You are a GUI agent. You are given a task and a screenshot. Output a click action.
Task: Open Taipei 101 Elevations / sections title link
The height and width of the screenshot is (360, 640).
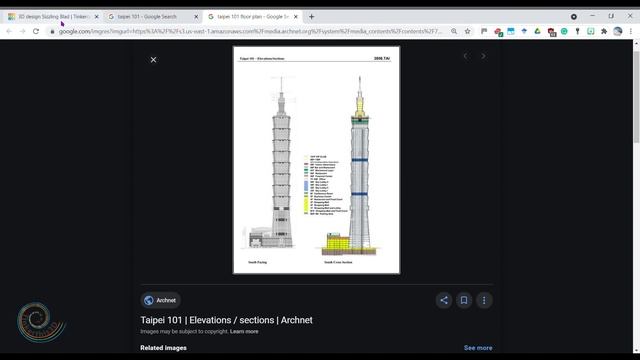click(226, 320)
